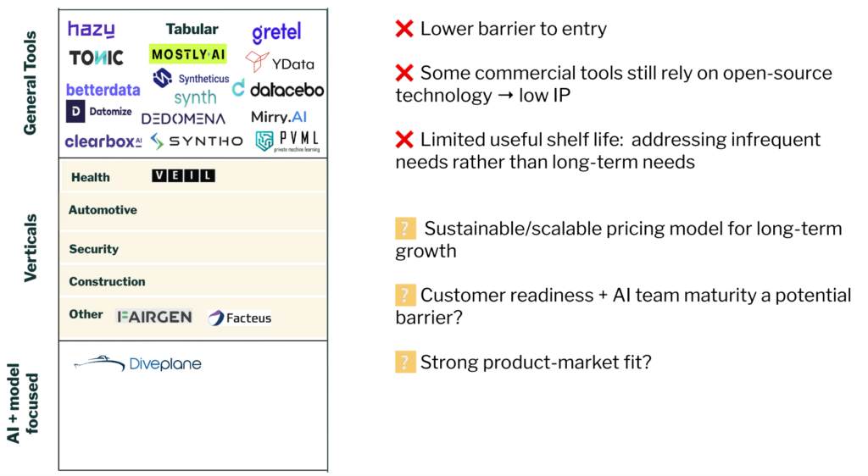The height and width of the screenshot is (476, 868).
Task: Click the PVML logo
Action: coord(287,141)
